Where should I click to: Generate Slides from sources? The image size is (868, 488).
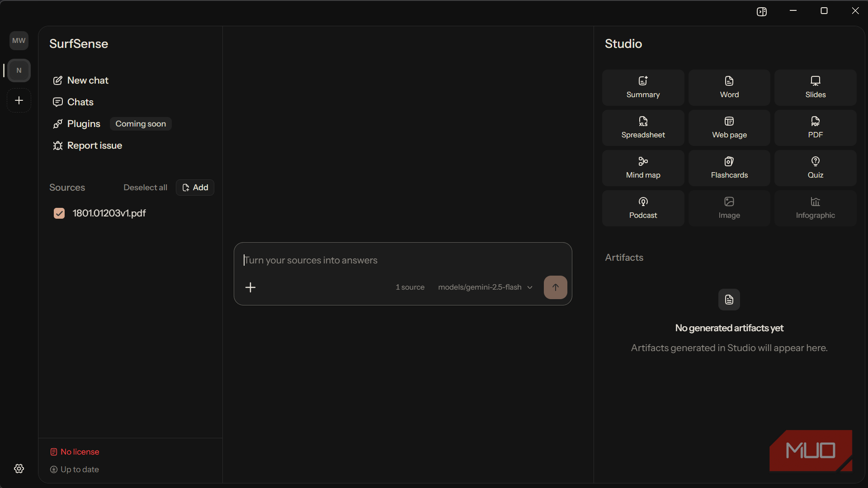(x=816, y=88)
